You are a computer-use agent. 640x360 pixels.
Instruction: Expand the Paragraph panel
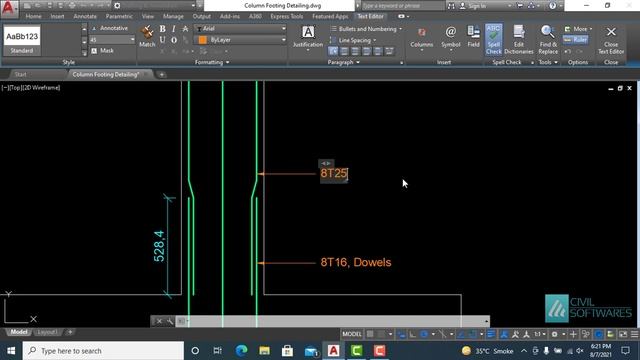coord(344,62)
